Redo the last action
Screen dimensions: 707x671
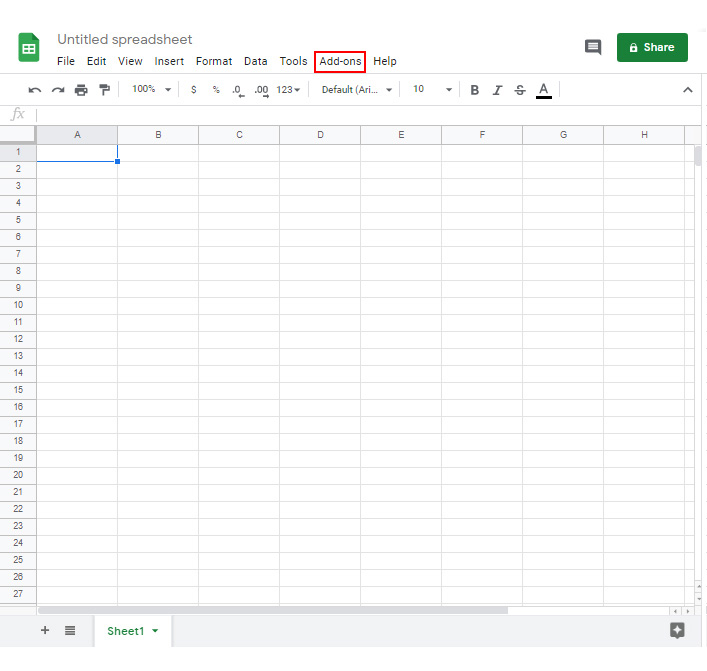point(58,90)
